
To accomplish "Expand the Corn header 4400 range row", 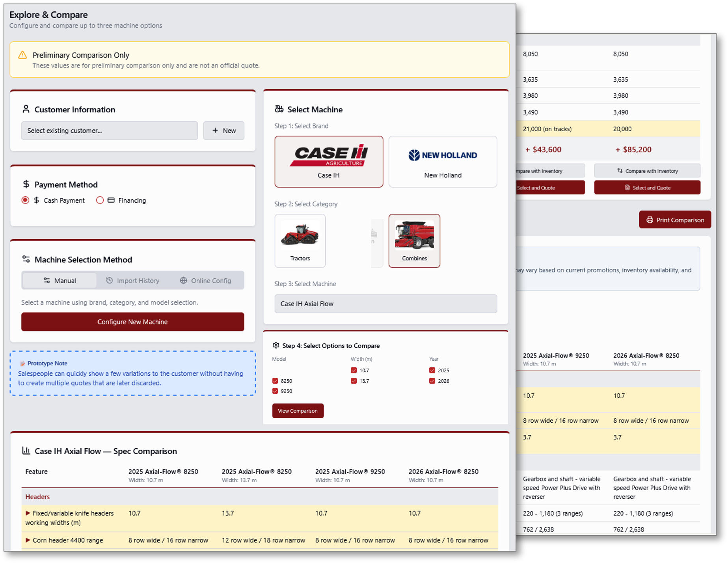I will point(28,540).
